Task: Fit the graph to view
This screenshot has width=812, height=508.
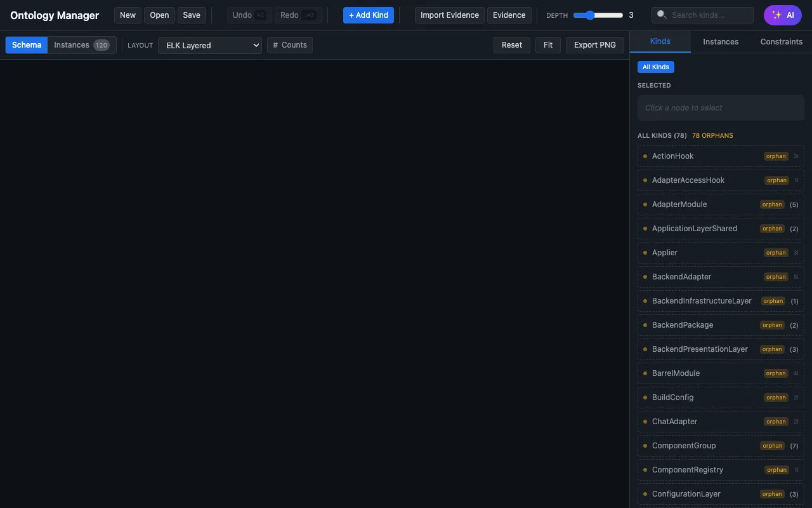Action: point(548,45)
